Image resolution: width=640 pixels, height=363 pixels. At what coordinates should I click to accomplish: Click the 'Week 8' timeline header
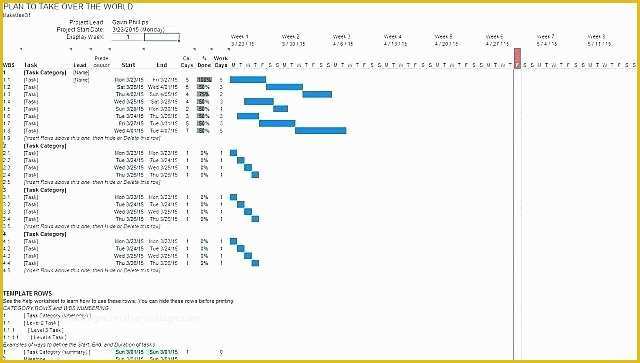[x=596, y=37]
